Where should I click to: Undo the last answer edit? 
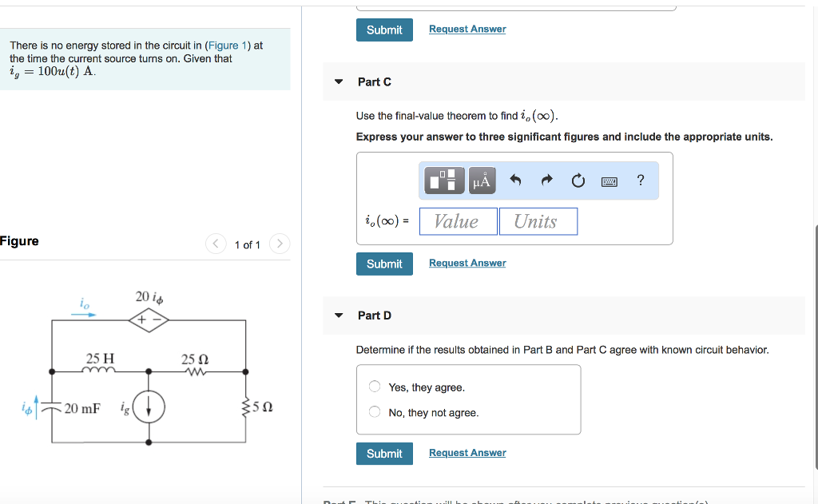(x=515, y=180)
